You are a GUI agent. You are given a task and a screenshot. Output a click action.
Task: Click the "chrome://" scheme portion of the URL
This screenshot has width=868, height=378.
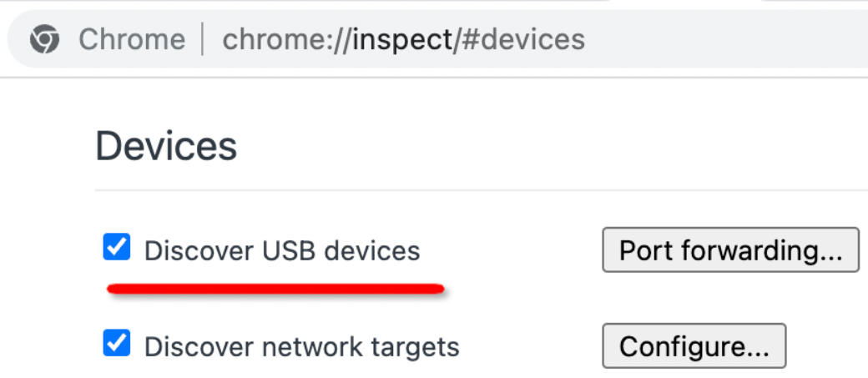point(286,40)
